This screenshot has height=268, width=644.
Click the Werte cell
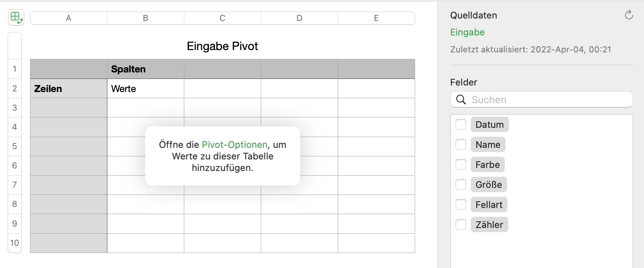pos(145,89)
